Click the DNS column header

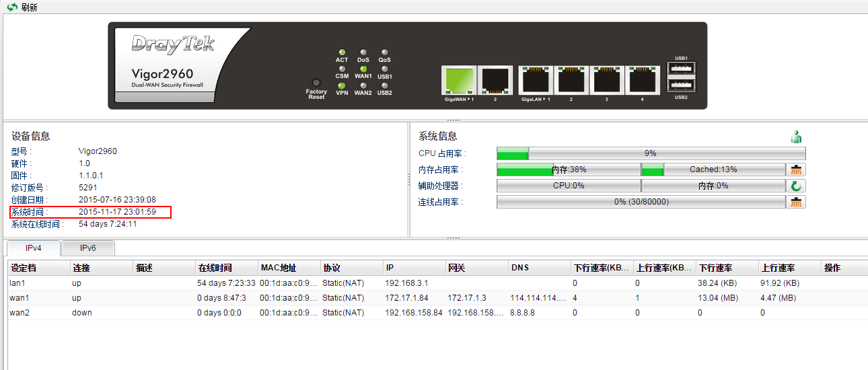click(540, 268)
